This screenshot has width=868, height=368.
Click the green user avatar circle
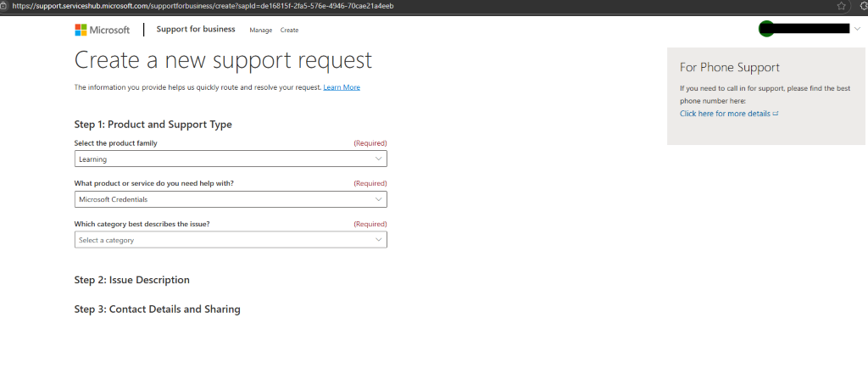766,29
